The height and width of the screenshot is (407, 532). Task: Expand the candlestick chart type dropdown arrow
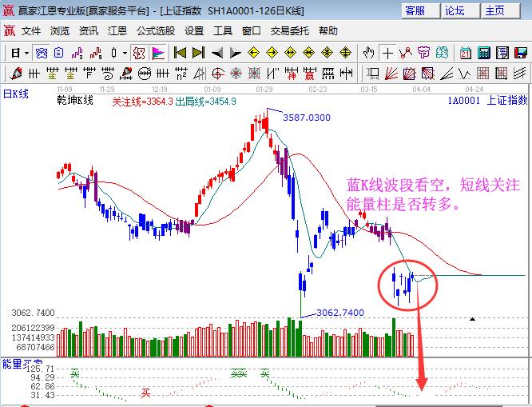(125, 53)
